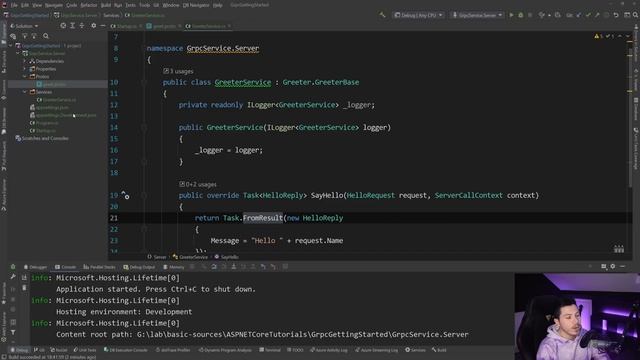Viewport: 640px width, 360px height.
Task: Open the DB Navigator menu
Action: click(196, 5)
